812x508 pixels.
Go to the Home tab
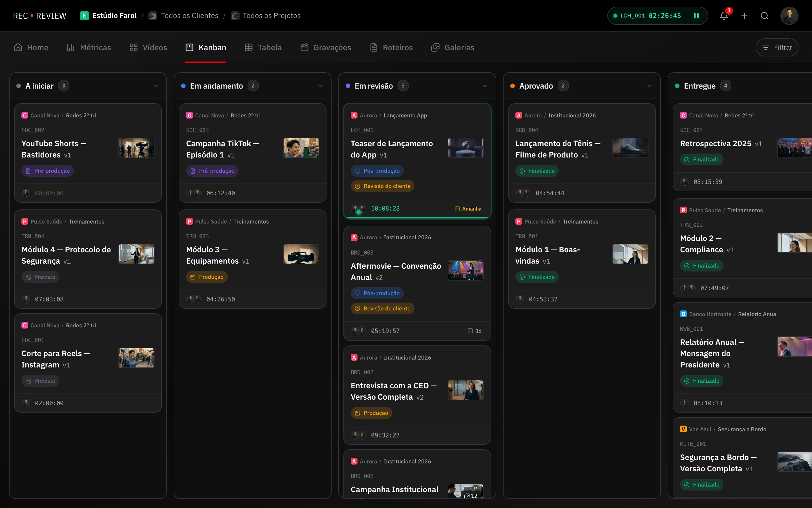31,47
